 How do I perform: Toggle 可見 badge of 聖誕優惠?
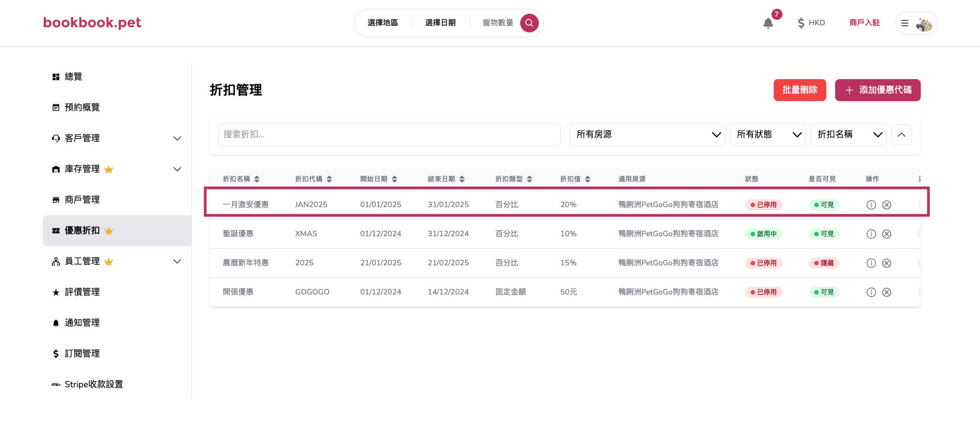(824, 234)
